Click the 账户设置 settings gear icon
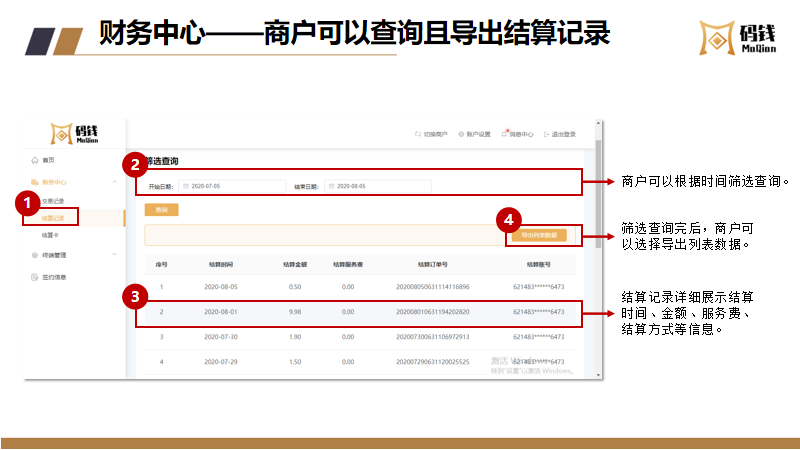The height and width of the screenshot is (450, 800). pyautogui.click(x=461, y=133)
